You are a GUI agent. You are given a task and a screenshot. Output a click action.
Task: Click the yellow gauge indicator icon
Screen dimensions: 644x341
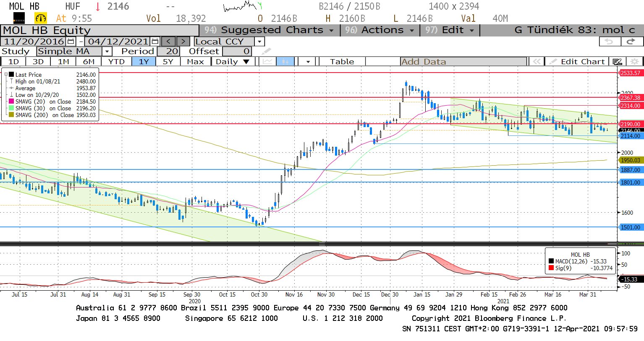[x=41, y=18]
